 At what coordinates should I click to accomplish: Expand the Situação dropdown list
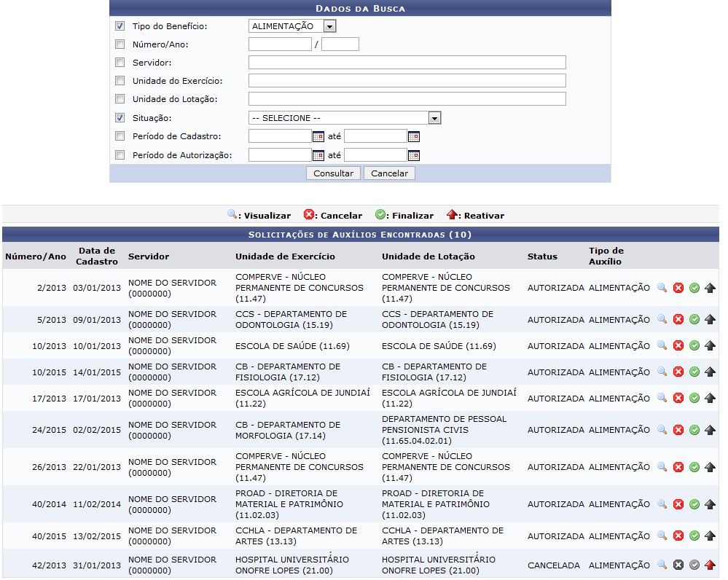[x=434, y=118]
